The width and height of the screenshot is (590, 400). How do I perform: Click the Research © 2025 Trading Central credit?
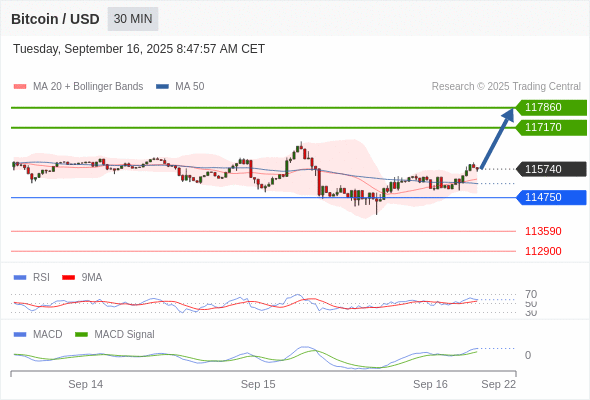coord(506,87)
